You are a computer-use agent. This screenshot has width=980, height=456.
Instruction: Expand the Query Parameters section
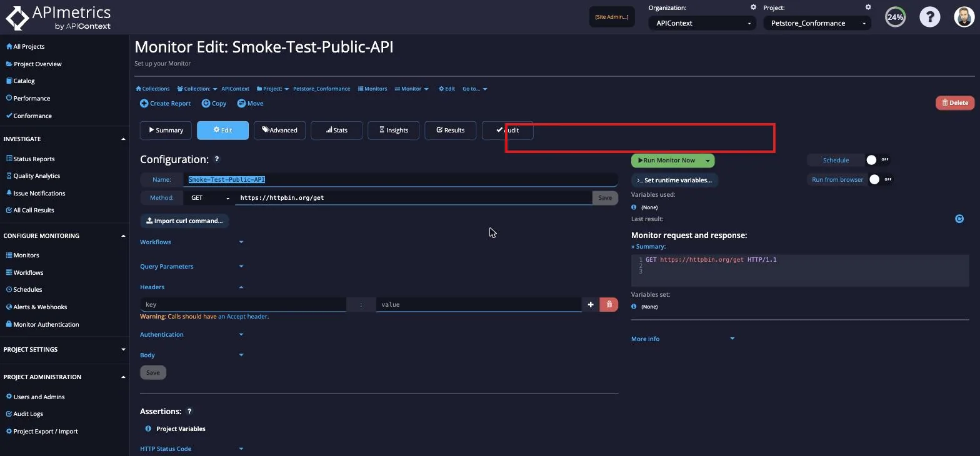click(192, 266)
